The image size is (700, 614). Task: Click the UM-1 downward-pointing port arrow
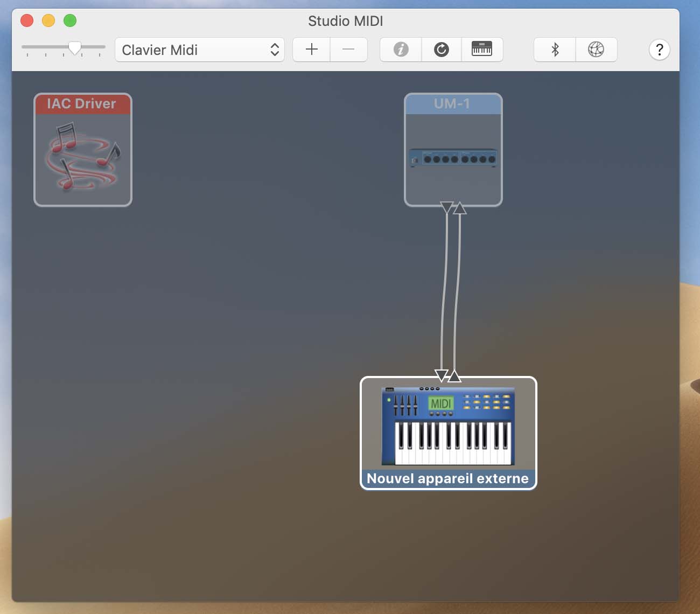point(446,207)
